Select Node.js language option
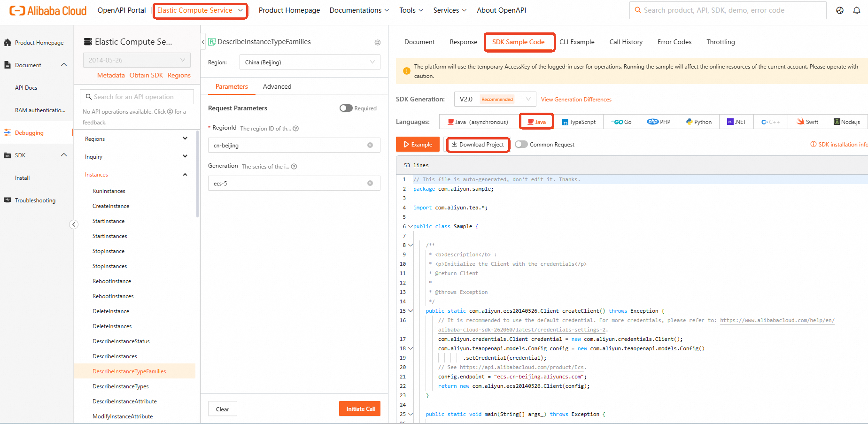The height and width of the screenshot is (424, 868). coord(847,122)
